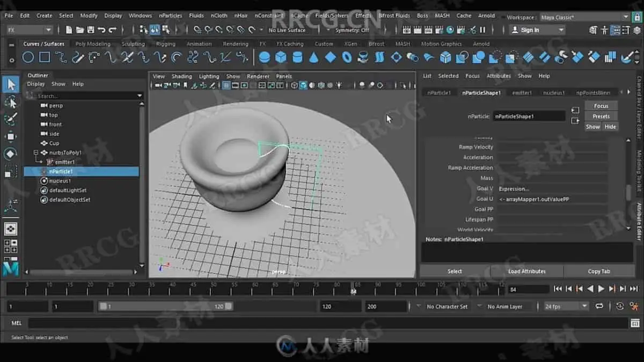Switch to the Poly Modeling shelf tab
644x362 pixels.
(x=93, y=44)
